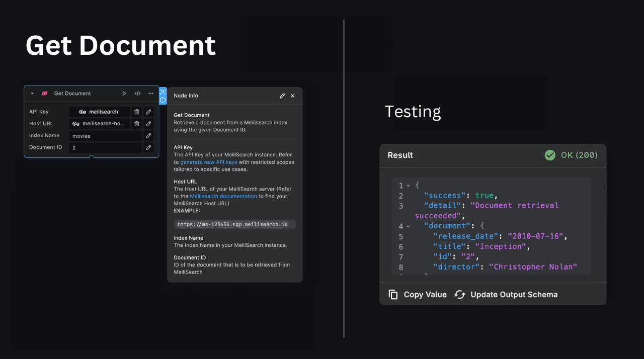Edit the Index Name field
The width and height of the screenshot is (644, 359).
(148, 136)
